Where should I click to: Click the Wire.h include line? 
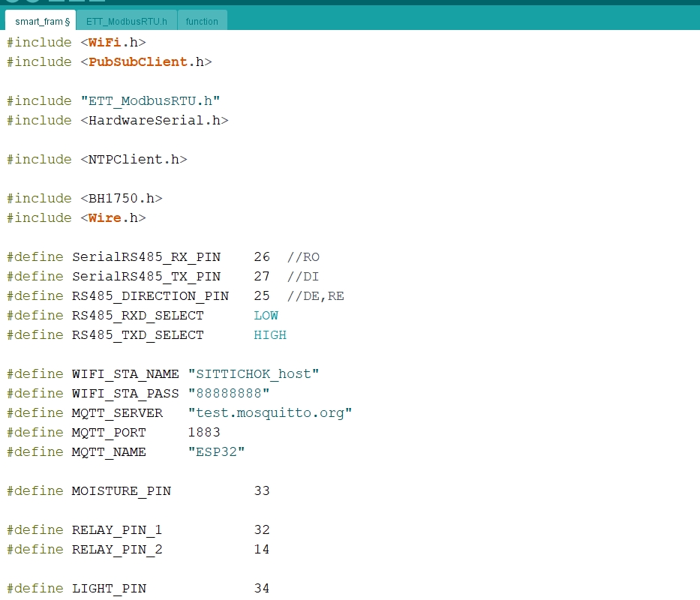click(x=113, y=218)
